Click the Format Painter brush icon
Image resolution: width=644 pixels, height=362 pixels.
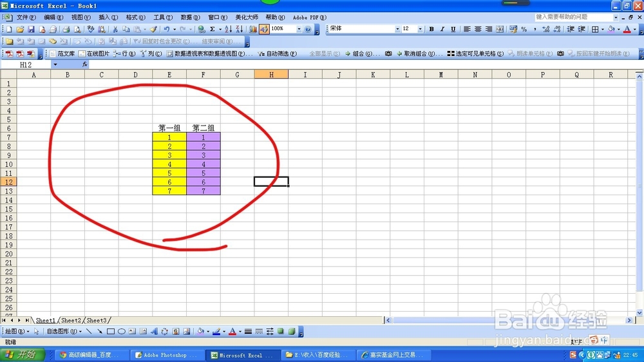[153, 29]
